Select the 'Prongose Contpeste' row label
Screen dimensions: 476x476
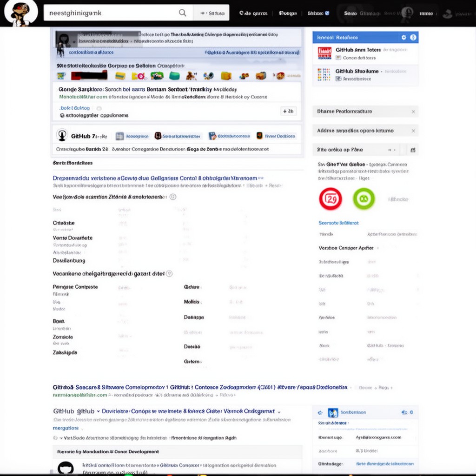[x=75, y=287]
